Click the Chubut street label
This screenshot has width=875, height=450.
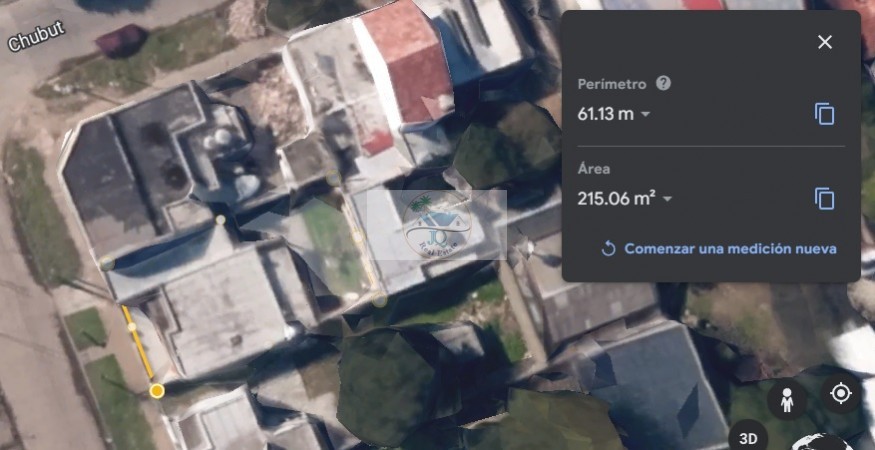[36, 37]
